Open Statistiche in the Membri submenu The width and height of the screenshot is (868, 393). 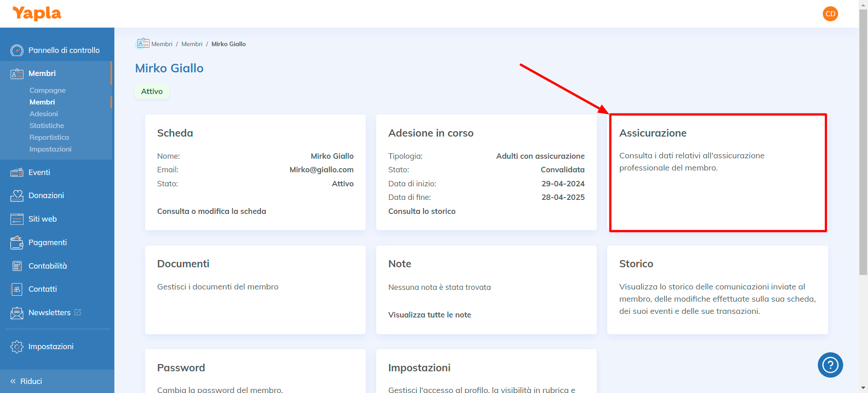point(47,126)
